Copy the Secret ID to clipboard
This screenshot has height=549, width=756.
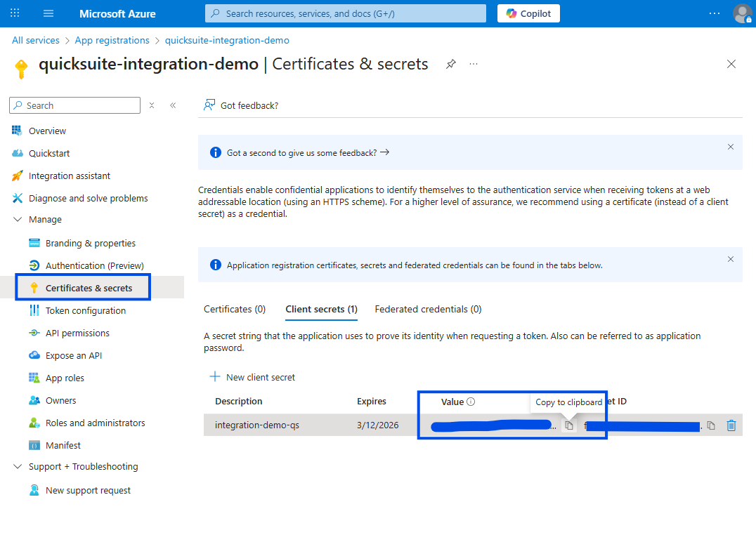[x=711, y=425]
